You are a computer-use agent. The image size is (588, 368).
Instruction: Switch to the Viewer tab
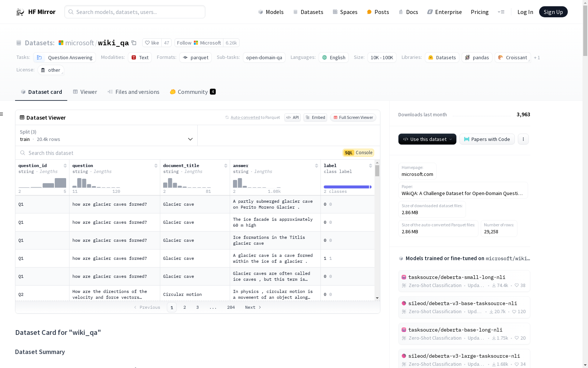pos(85,92)
